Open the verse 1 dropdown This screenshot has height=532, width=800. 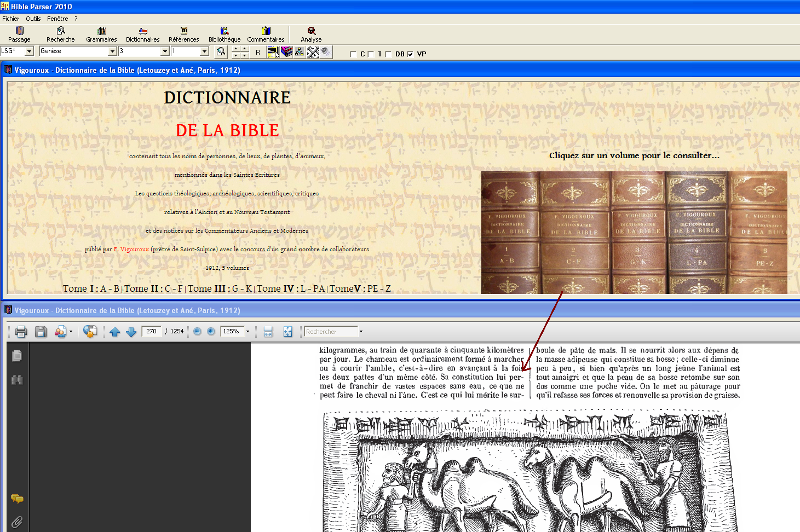pyautogui.click(x=205, y=51)
